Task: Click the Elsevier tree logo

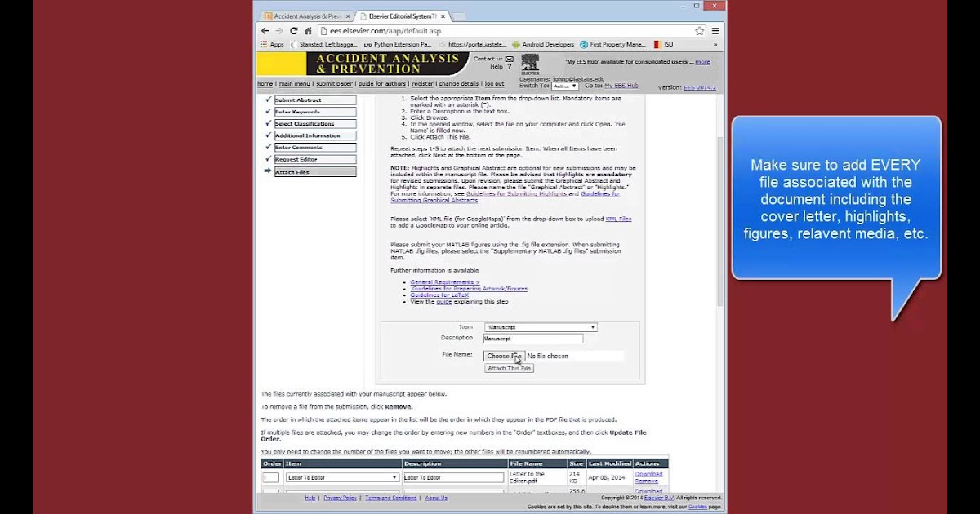Action: [531, 64]
